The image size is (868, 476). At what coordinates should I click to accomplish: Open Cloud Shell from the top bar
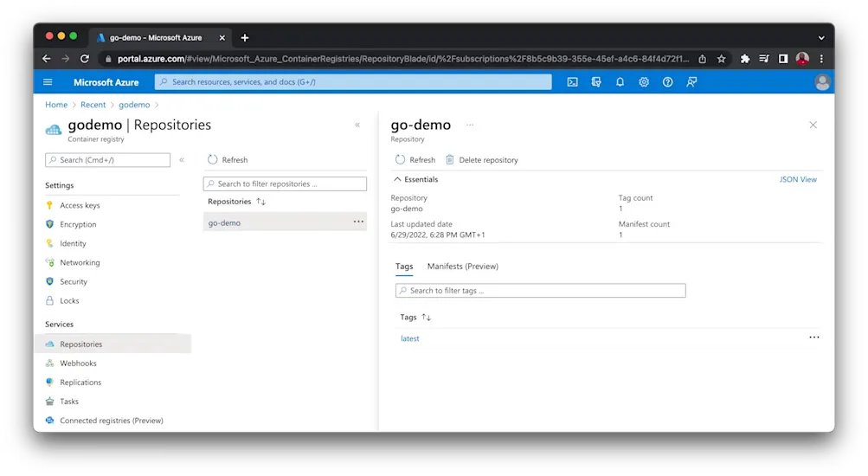point(572,82)
